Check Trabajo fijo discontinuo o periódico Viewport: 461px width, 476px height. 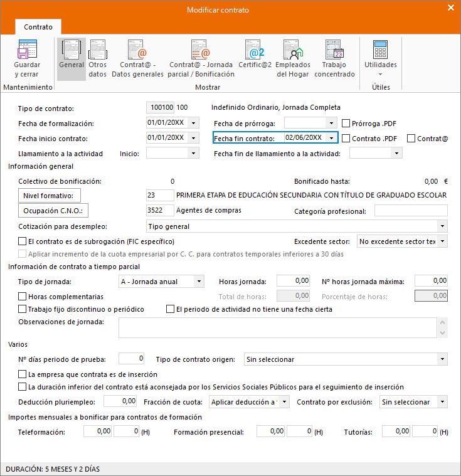[x=22, y=309]
